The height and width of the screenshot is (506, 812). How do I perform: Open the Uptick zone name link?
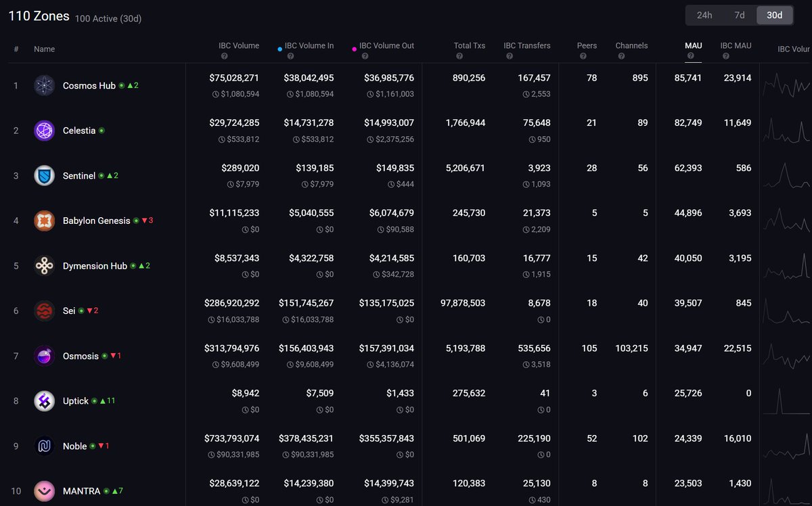(76, 401)
